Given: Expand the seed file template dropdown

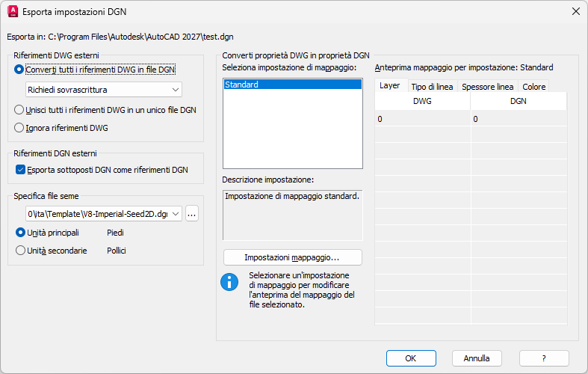Looking at the screenshot, I should pyautogui.click(x=103, y=214).
